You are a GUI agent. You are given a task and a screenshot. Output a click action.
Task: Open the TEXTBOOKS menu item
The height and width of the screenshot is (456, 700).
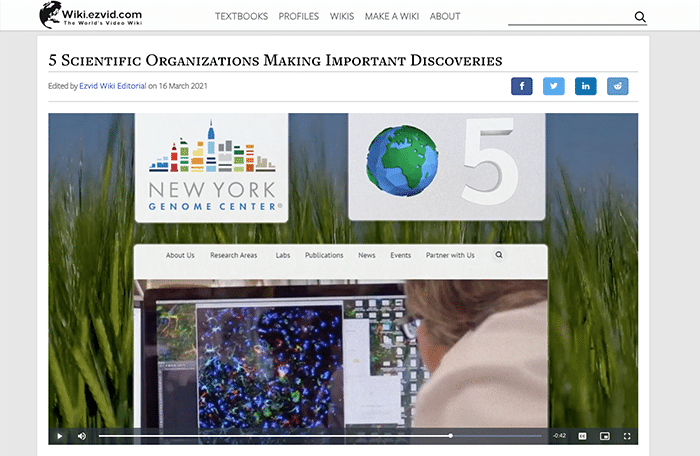pos(242,17)
